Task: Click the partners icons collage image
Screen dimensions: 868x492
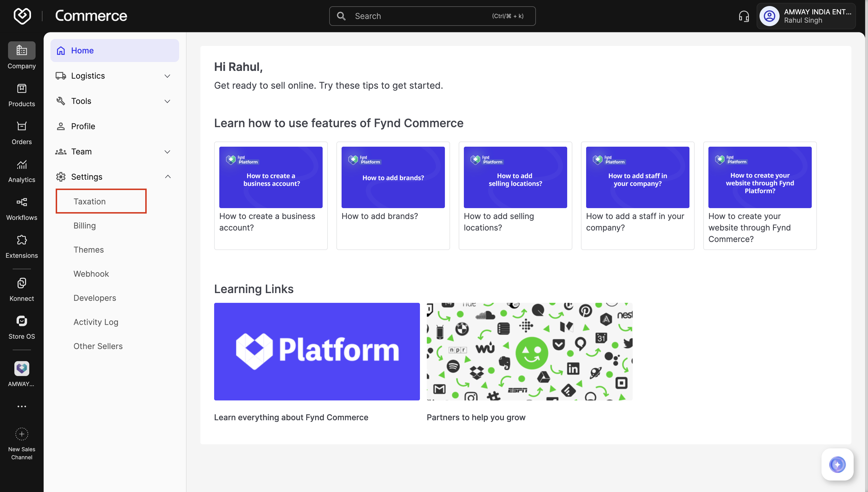Action: [530, 351]
